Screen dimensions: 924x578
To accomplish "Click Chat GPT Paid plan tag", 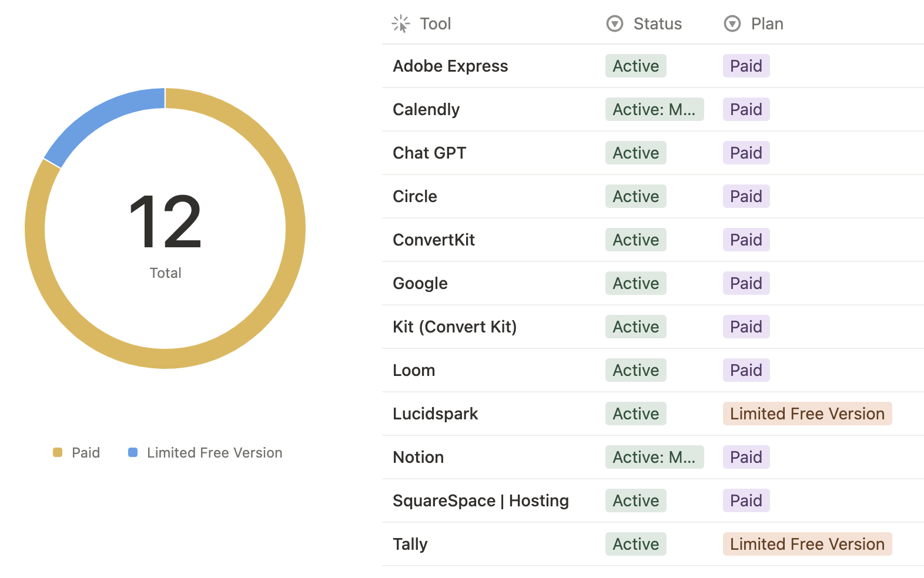I will (746, 153).
